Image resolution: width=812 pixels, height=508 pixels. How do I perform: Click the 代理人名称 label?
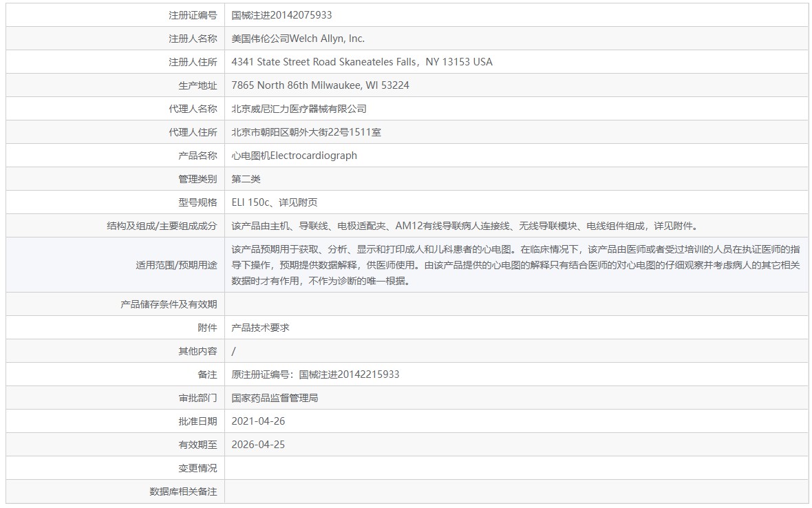(193, 109)
